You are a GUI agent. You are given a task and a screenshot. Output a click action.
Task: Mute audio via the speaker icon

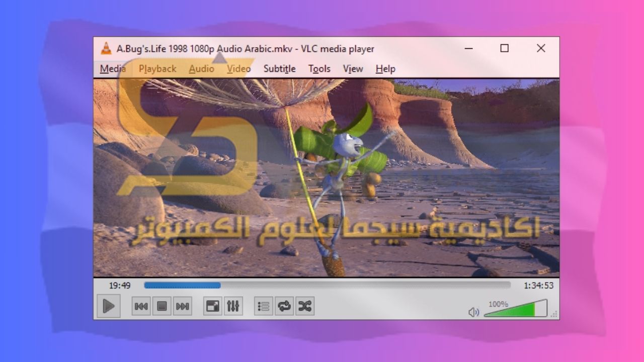pos(474,312)
